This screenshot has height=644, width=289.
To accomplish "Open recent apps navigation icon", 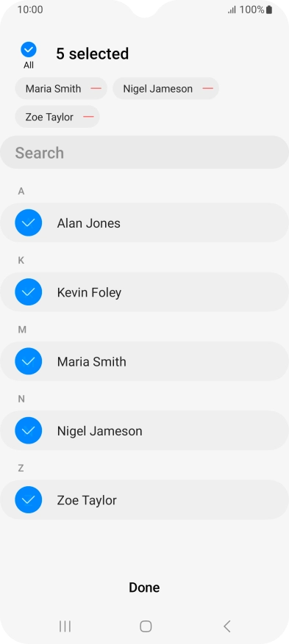I will 65,626.
